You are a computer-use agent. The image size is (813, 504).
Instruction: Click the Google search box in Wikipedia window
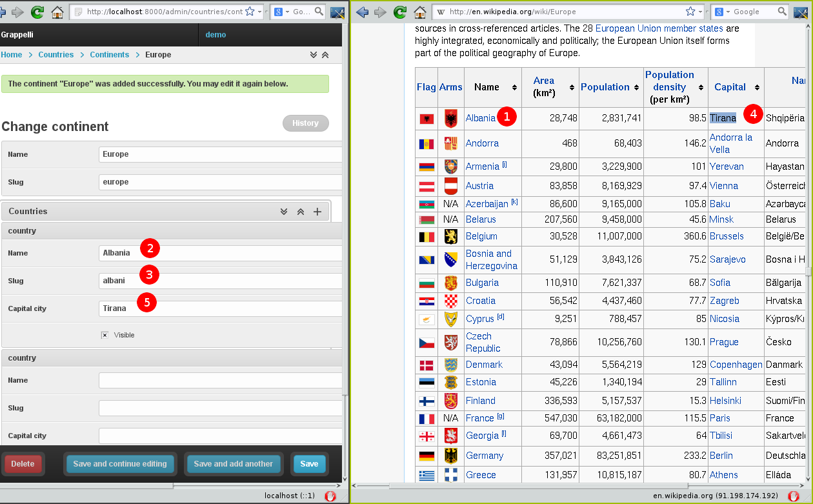(x=754, y=12)
